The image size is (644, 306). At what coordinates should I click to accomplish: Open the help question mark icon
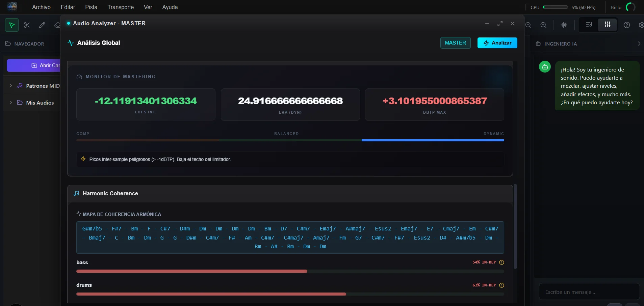coord(627,25)
